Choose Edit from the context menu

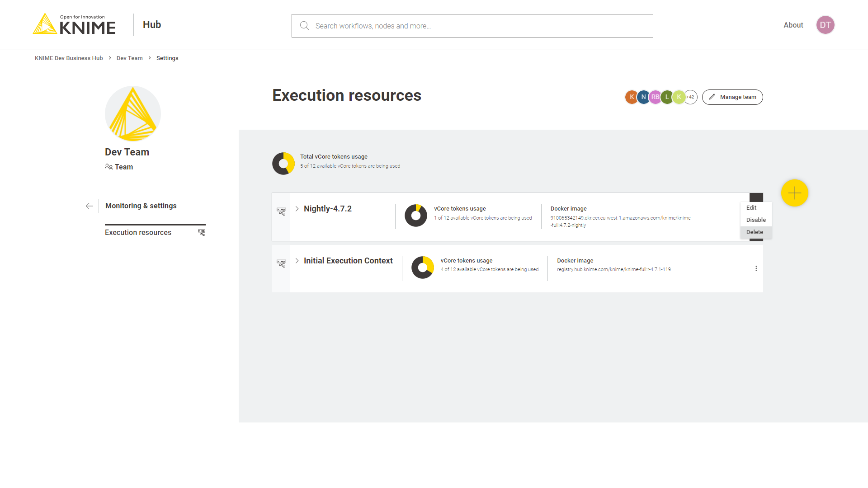coord(756,208)
